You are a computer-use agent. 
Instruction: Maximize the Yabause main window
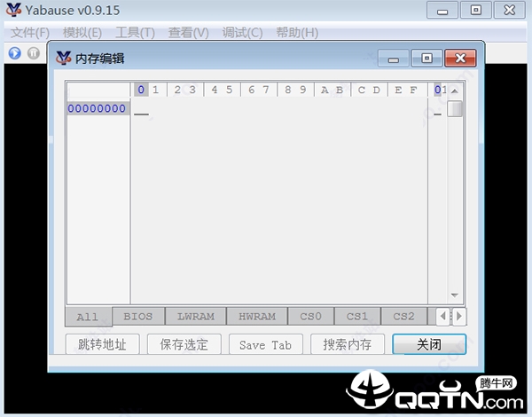[475, 10]
